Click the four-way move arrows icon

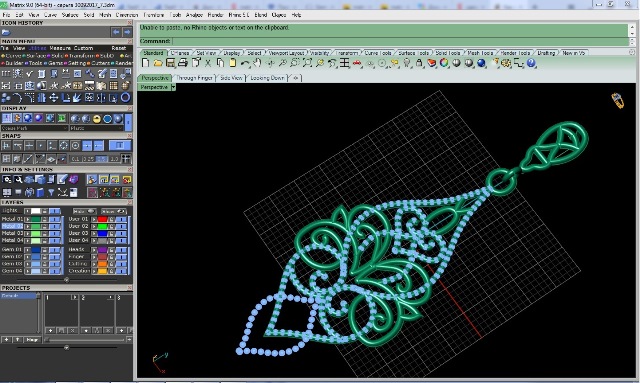(53, 98)
